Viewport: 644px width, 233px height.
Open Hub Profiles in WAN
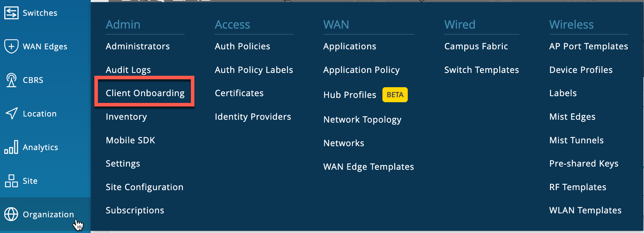point(350,95)
